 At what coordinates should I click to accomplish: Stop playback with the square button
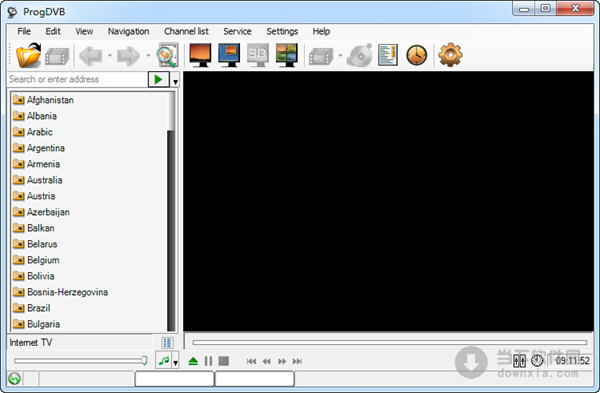[x=223, y=361]
